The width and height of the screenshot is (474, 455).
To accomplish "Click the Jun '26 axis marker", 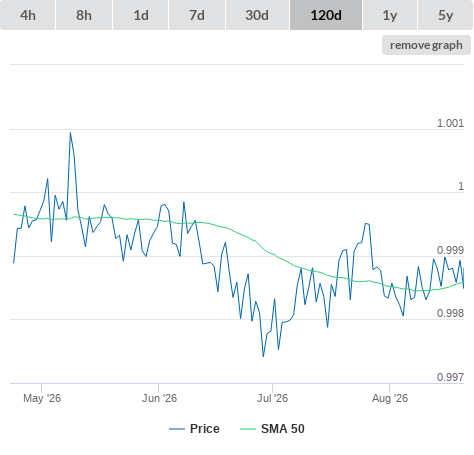I will (x=159, y=398).
